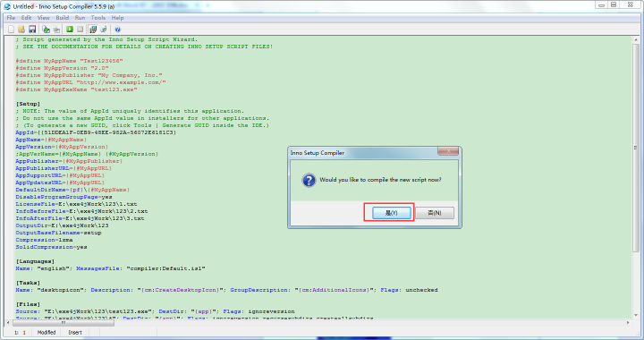Click the Target Uninstall Project toolbar icon
The height and width of the screenshot is (340, 644).
coord(104,30)
